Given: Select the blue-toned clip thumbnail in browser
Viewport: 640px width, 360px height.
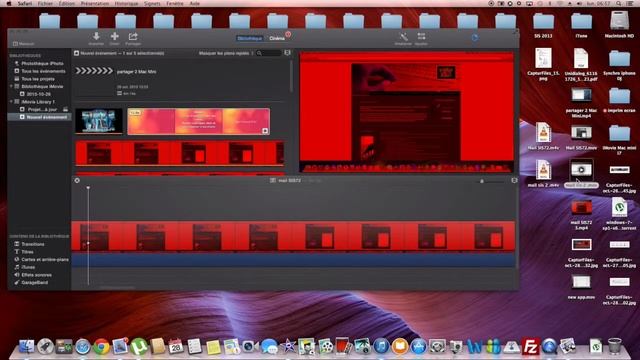Looking at the screenshot, I should click(99, 121).
